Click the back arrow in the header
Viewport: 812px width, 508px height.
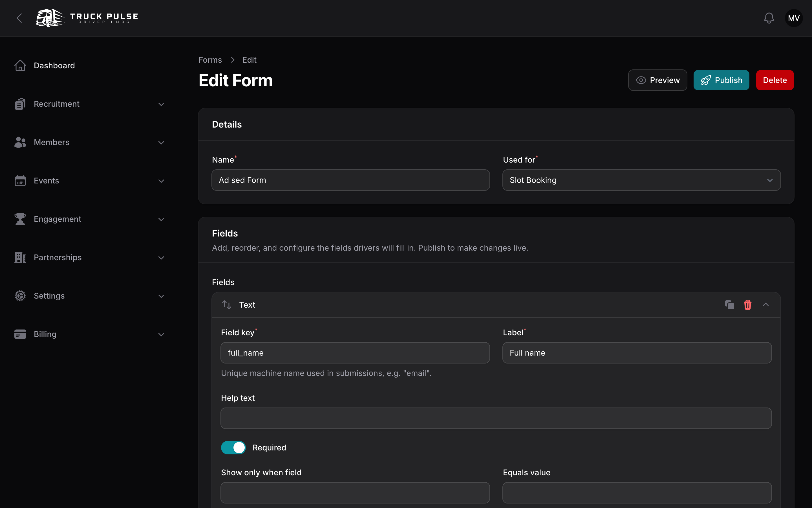click(x=19, y=18)
